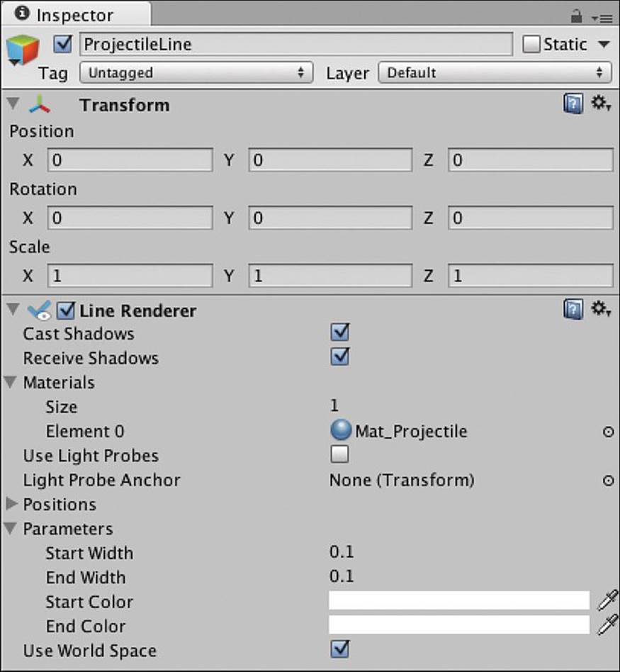Uncheck Use World Space

pyautogui.click(x=340, y=649)
